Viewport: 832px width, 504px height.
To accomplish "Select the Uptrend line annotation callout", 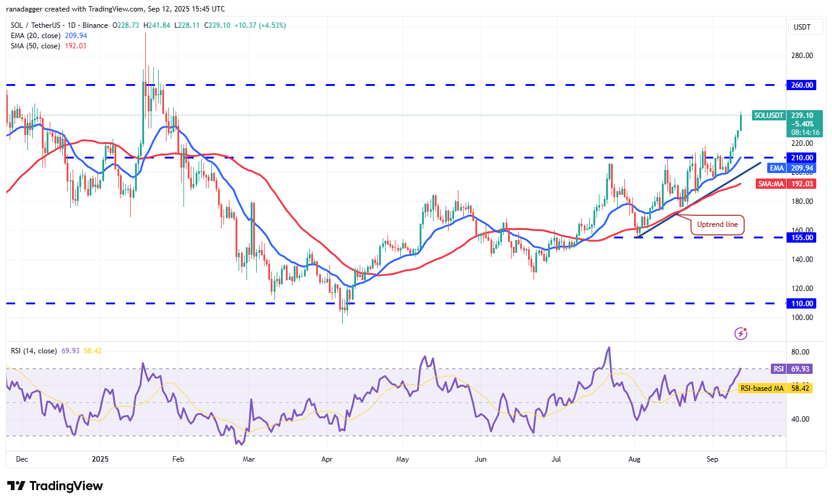I will tap(717, 224).
